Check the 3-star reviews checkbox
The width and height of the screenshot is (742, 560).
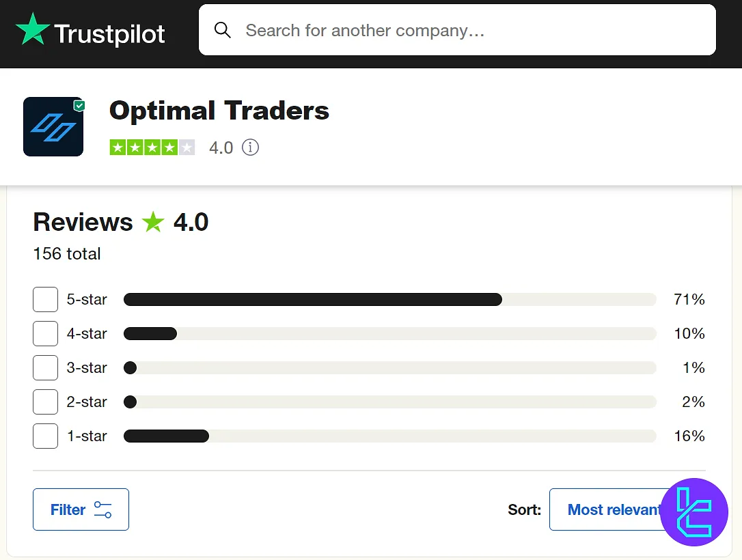pos(45,367)
